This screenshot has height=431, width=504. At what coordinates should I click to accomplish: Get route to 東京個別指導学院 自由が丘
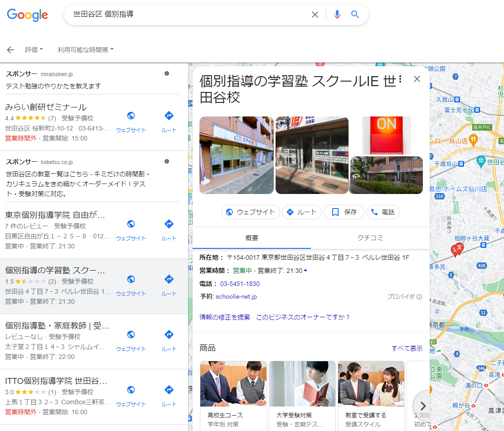tap(169, 230)
